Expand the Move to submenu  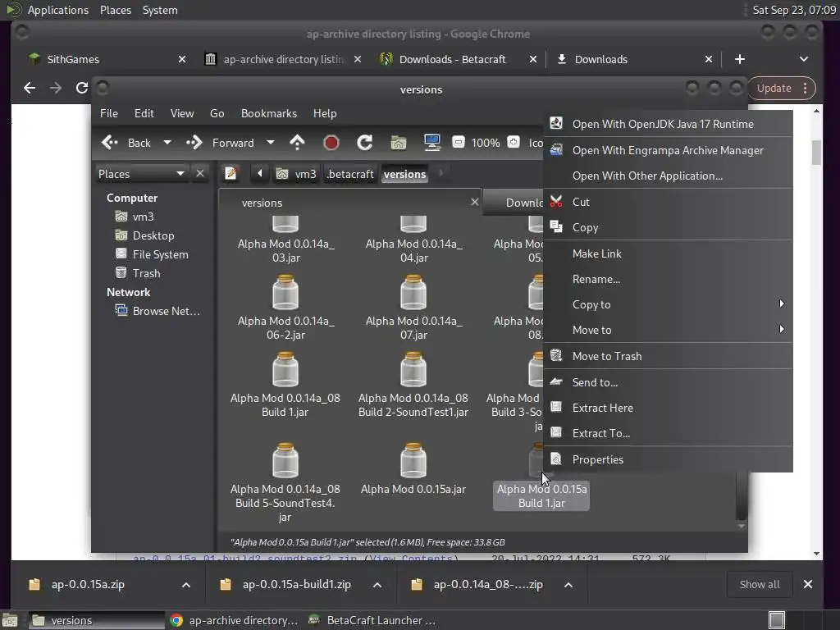(668, 330)
